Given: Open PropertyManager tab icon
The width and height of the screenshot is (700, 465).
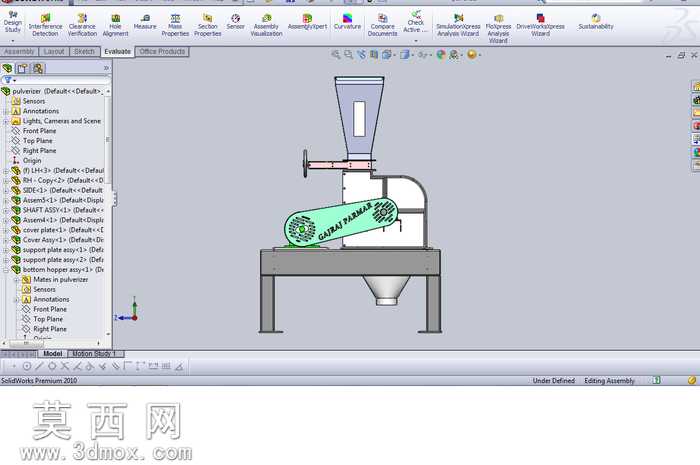Looking at the screenshot, I should pyautogui.click(x=22, y=68).
